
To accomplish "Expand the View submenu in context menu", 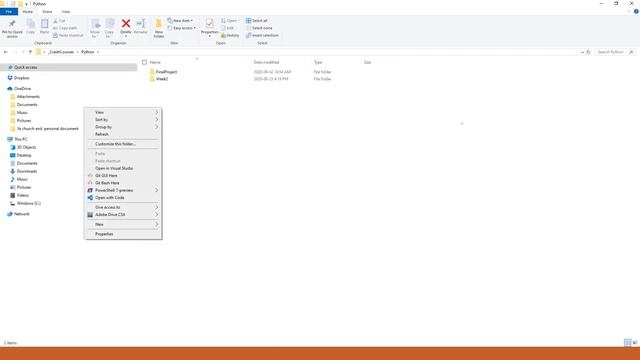I will point(123,112).
